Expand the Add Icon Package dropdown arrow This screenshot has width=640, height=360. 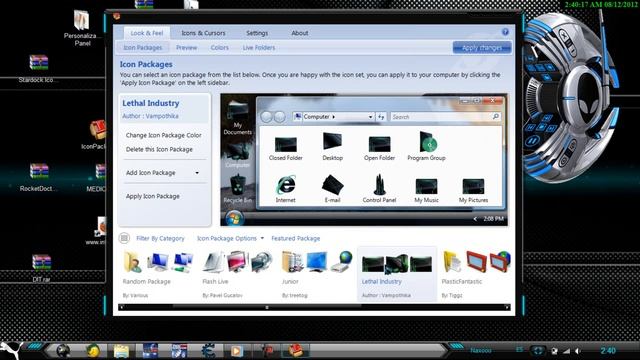coord(197,173)
